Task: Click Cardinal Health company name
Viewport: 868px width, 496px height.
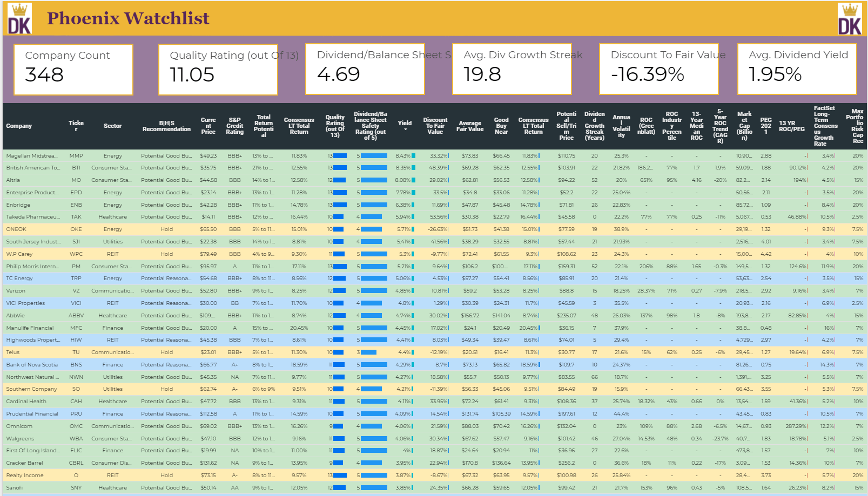Action: (x=26, y=402)
